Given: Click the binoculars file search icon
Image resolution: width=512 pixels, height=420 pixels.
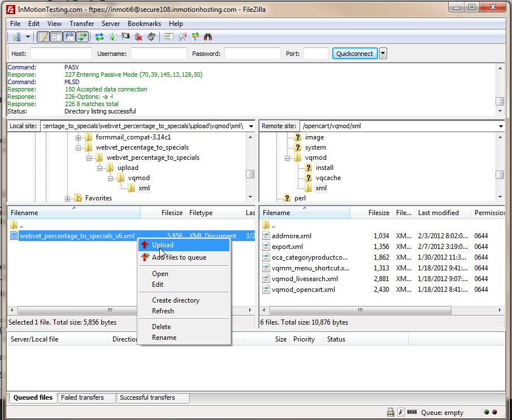Looking at the screenshot, I should click(x=207, y=37).
